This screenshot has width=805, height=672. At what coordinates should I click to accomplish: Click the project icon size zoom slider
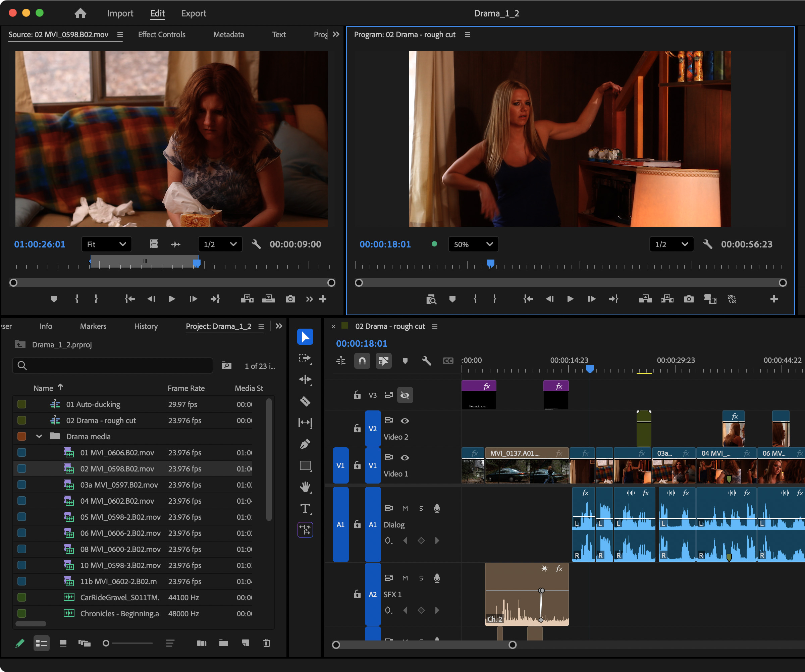coord(106,643)
